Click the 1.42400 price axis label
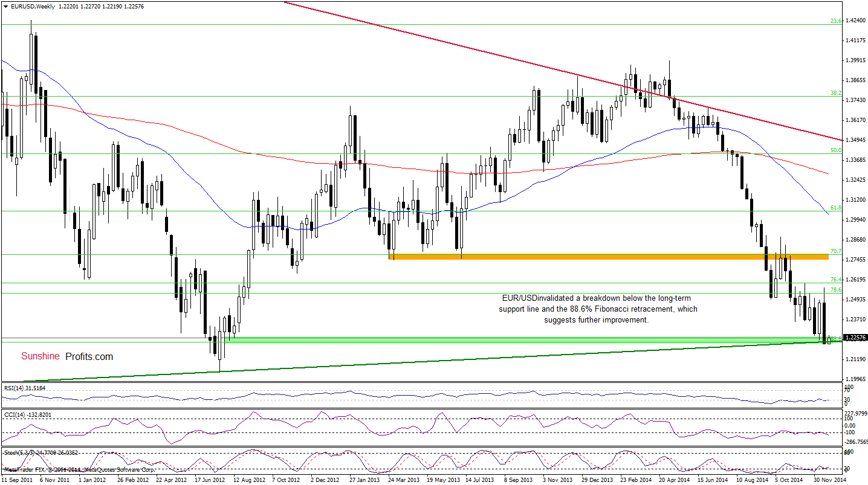Screen dimensions: 868x485 point(855,21)
